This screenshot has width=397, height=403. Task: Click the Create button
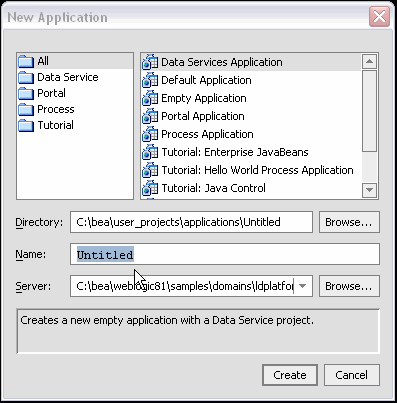pos(290,375)
